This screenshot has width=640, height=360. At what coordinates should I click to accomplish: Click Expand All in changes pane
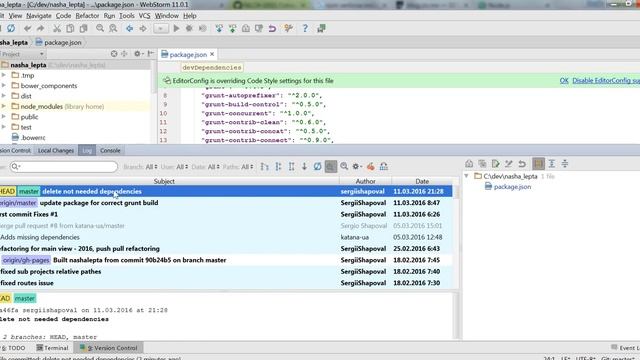[552, 164]
